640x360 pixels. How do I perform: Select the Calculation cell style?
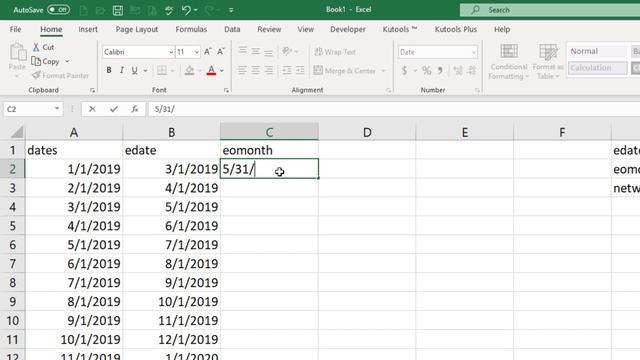tap(597, 68)
